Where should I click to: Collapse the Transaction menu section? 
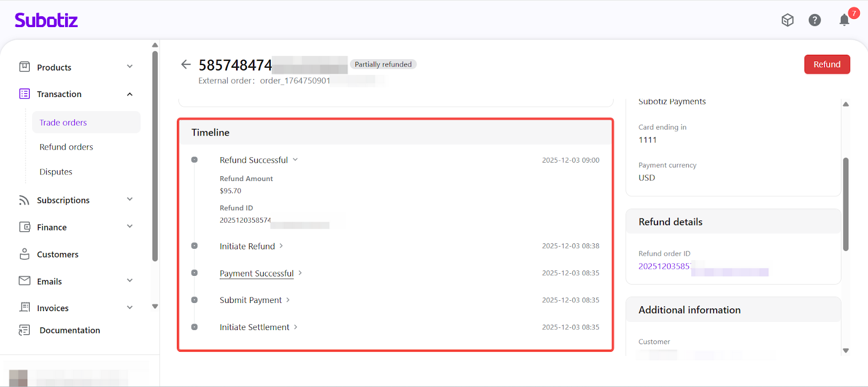coord(130,94)
